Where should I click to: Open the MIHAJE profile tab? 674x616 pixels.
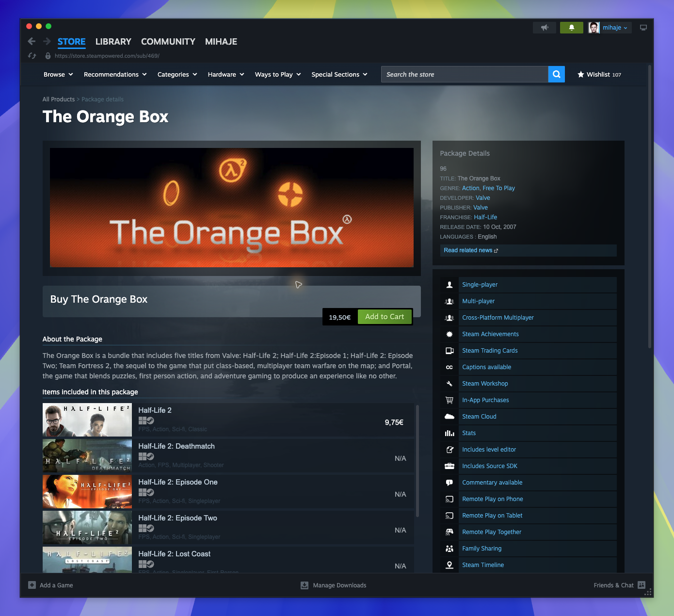click(221, 42)
